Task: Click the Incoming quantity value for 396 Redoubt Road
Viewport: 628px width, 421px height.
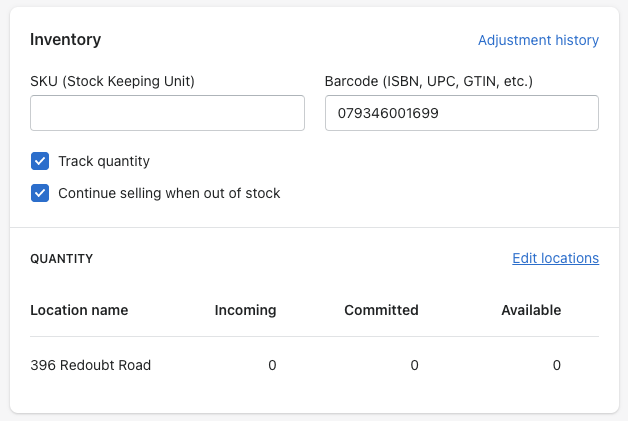Action: (x=272, y=365)
